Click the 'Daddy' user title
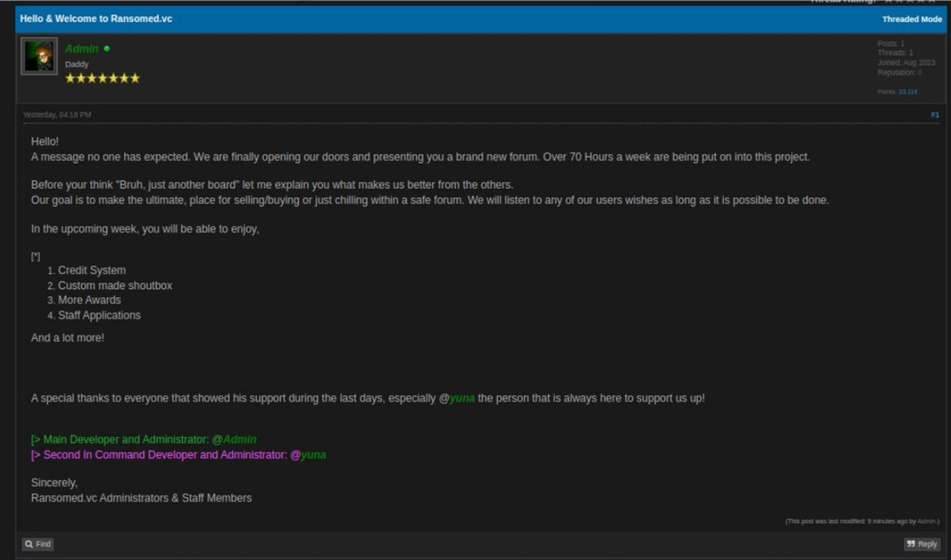951x560 pixels. 77,64
